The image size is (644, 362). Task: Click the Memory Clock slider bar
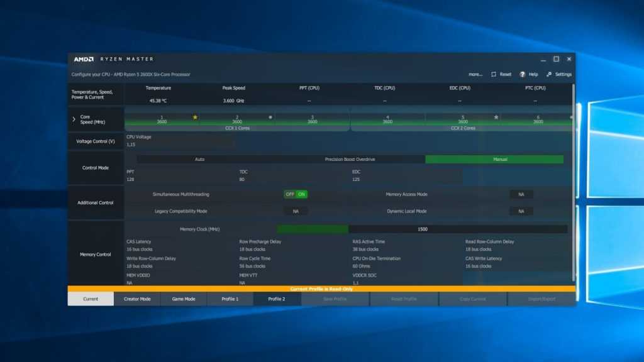(422, 229)
